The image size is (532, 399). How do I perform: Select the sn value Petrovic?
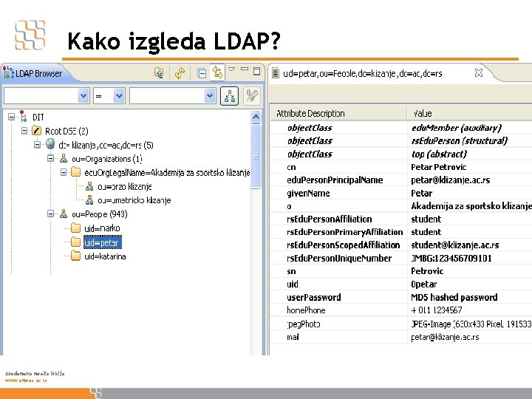[427, 271]
